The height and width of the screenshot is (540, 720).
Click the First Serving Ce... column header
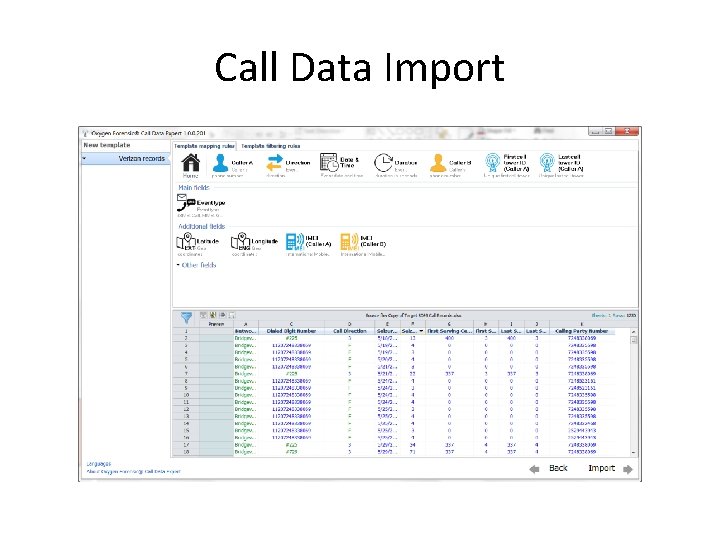[449, 331]
